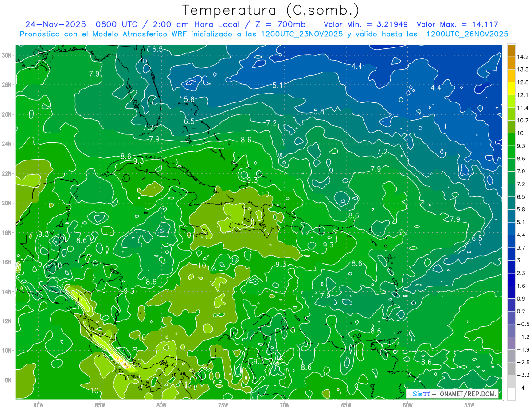Click the '60W' longitude axis label
The image size is (532, 411).
point(408,405)
